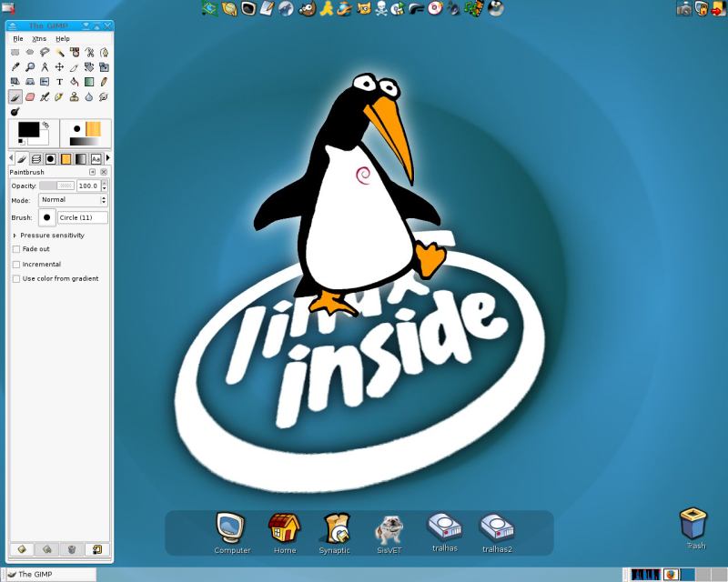Open the Help menu

click(63, 38)
